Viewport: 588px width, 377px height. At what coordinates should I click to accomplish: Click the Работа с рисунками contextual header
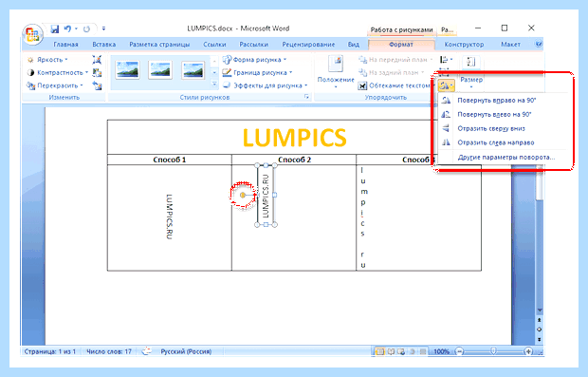401,29
